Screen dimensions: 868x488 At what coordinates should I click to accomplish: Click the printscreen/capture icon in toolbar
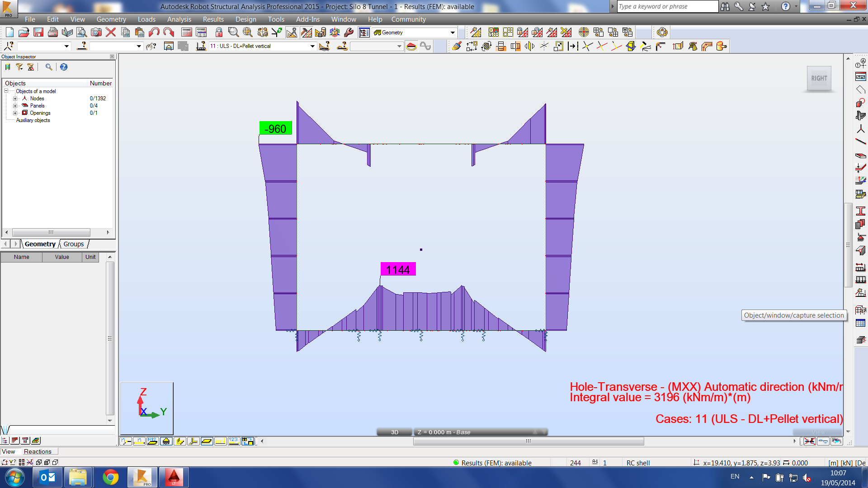click(97, 32)
